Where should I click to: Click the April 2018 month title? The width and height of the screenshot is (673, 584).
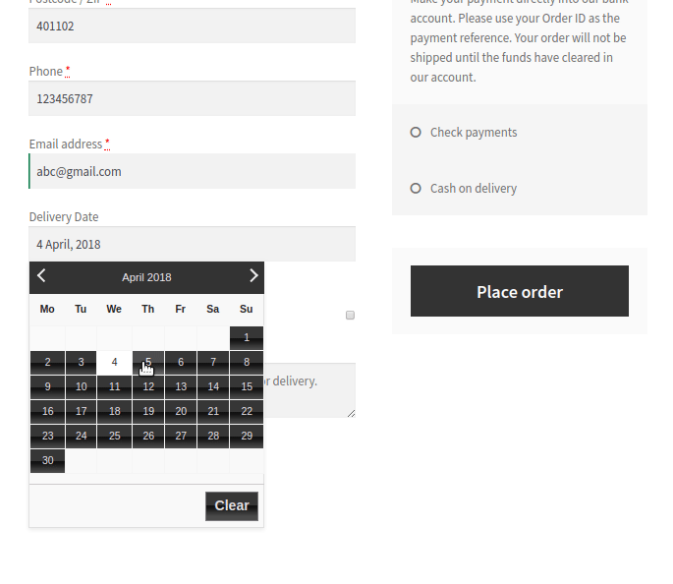coord(147,278)
